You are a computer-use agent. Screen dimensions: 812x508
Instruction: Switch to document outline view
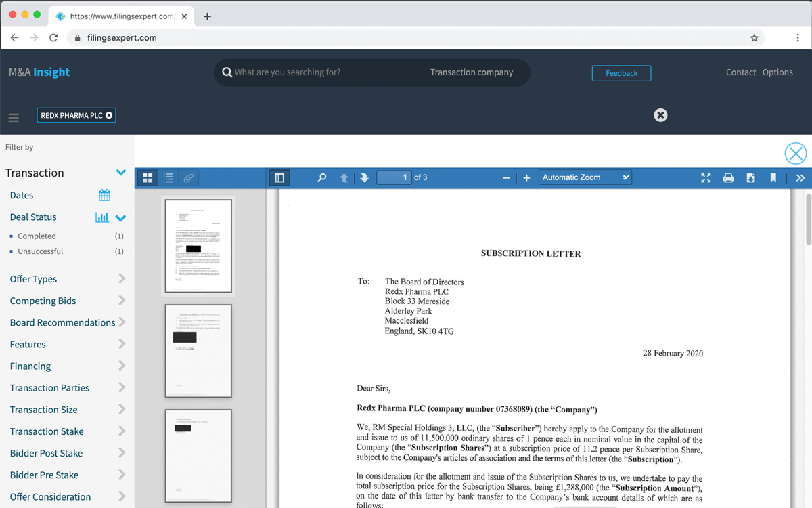[168, 177]
